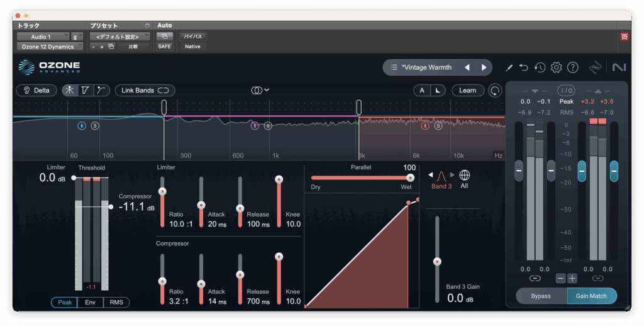Click the undo arrow icon
The height and width of the screenshot is (326, 644).
click(524, 67)
